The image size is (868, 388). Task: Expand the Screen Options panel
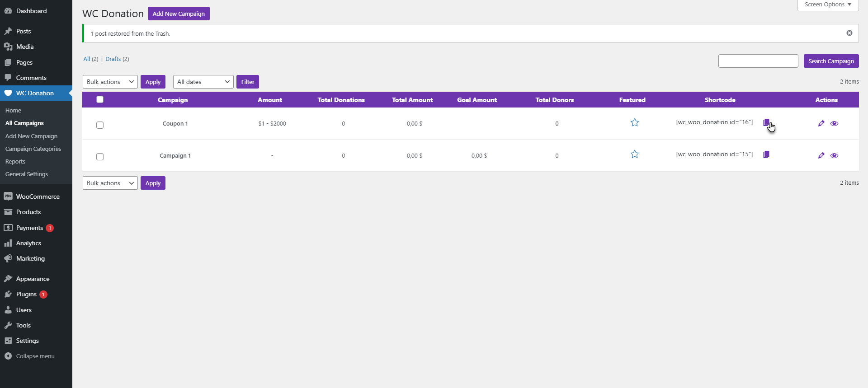click(x=827, y=5)
